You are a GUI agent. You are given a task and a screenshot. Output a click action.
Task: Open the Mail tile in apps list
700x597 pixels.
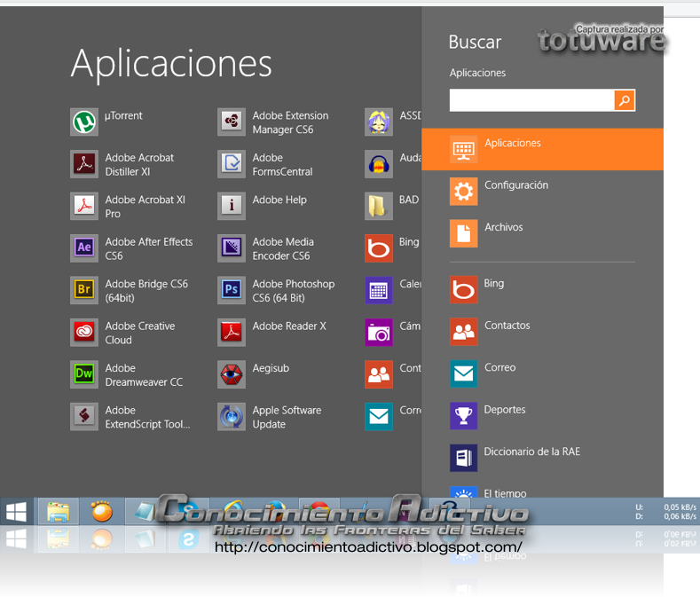tap(379, 416)
